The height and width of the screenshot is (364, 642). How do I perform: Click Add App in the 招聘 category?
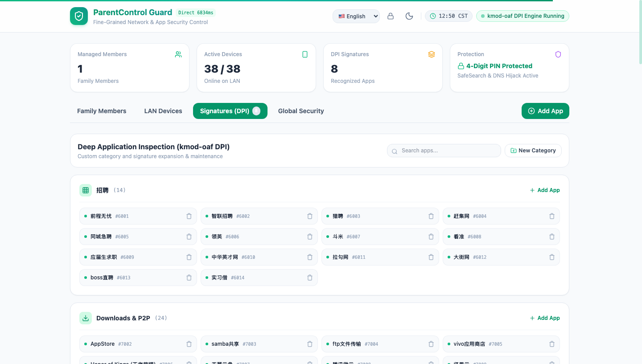click(x=545, y=190)
